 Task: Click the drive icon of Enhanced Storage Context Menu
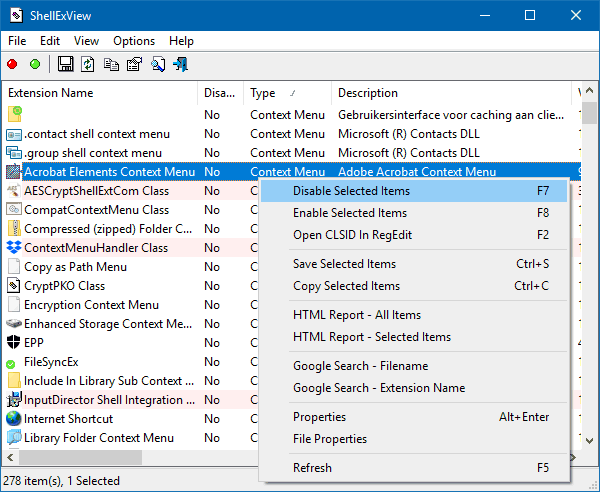click(14, 324)
